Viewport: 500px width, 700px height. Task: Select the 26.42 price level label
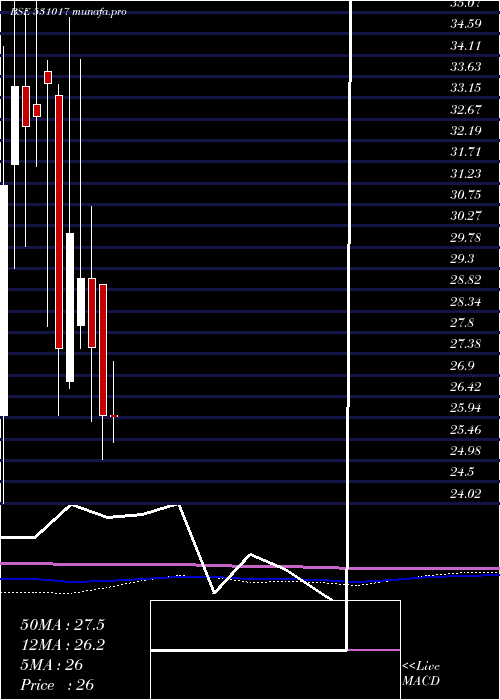click(466, 387)
